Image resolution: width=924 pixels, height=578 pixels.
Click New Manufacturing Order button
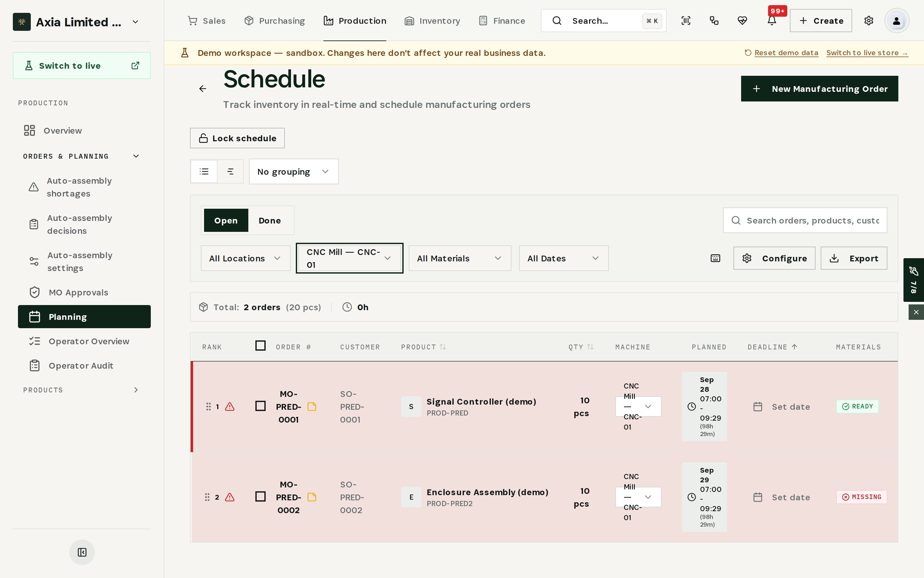[x=819, y=89]
